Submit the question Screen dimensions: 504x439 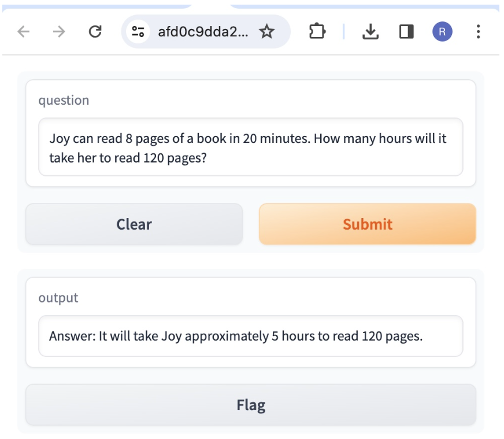tap(367, 224)
